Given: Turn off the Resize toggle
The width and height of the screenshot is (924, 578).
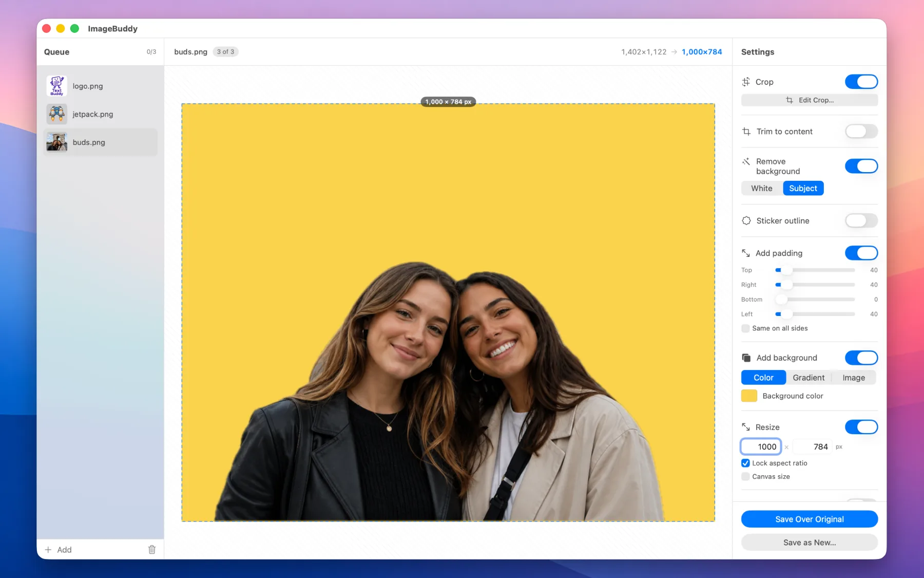Looking at the screenshot, I should tap(861, 427).
